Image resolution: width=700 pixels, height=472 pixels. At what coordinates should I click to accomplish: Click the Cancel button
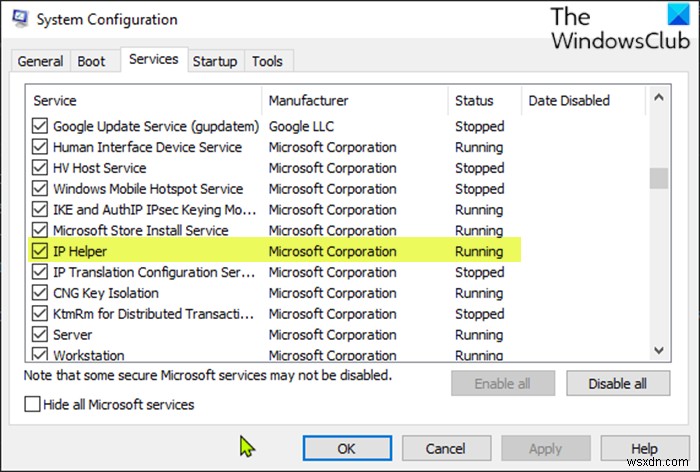[x=446, y=448]
